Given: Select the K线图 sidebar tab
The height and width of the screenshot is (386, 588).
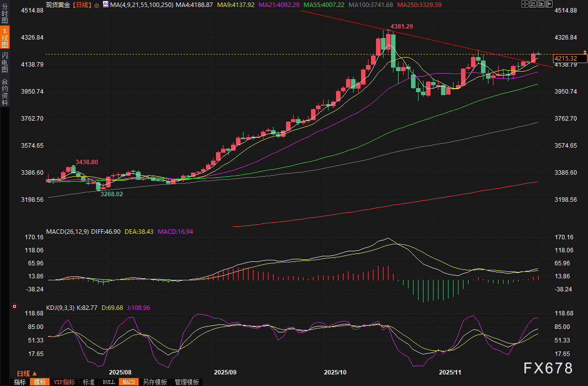Looking at the screenshot, I should (x=4, y=38).
